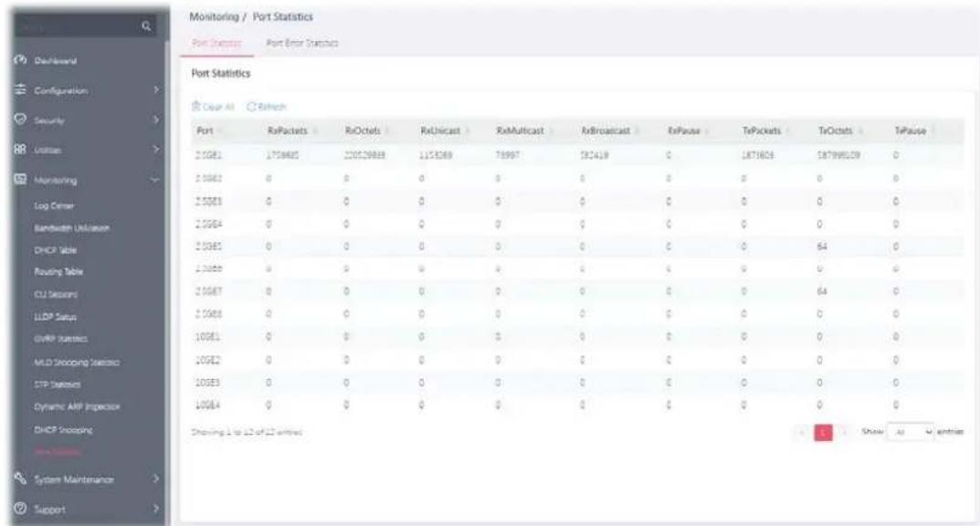Sort table by RxPause column
This screenshot has width=980, height=526.
(688, 131)
